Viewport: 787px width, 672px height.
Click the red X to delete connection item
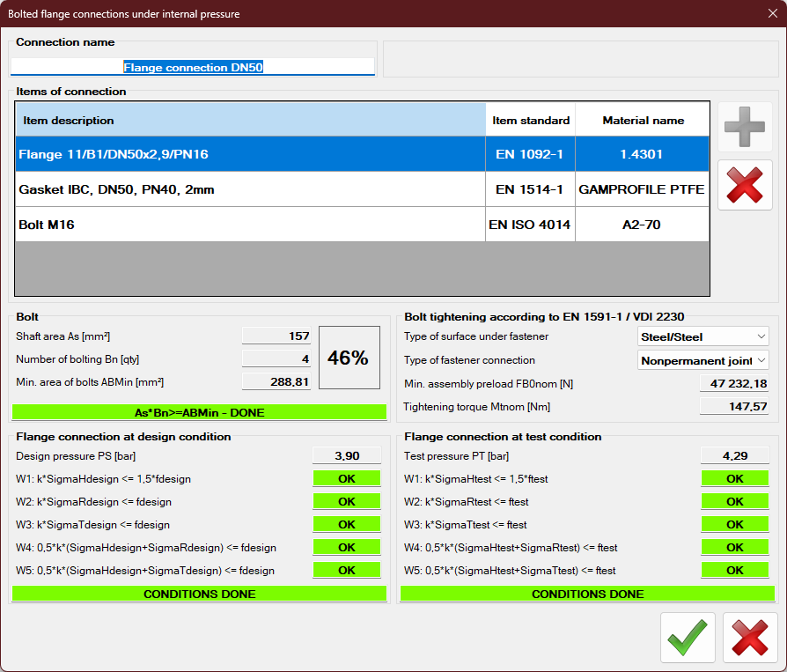tap(745, 185)
